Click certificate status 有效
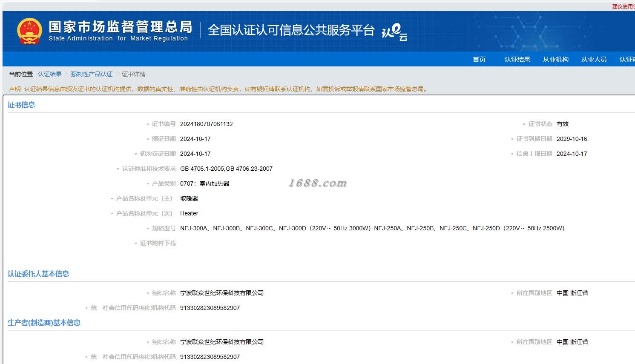This screenshot has width=635, height=364. pyautogui.click(x=563, y=124)
